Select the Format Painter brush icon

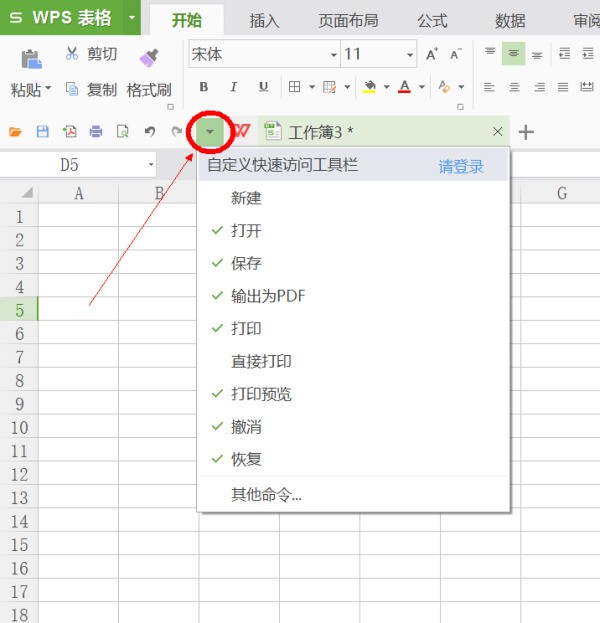149,58
